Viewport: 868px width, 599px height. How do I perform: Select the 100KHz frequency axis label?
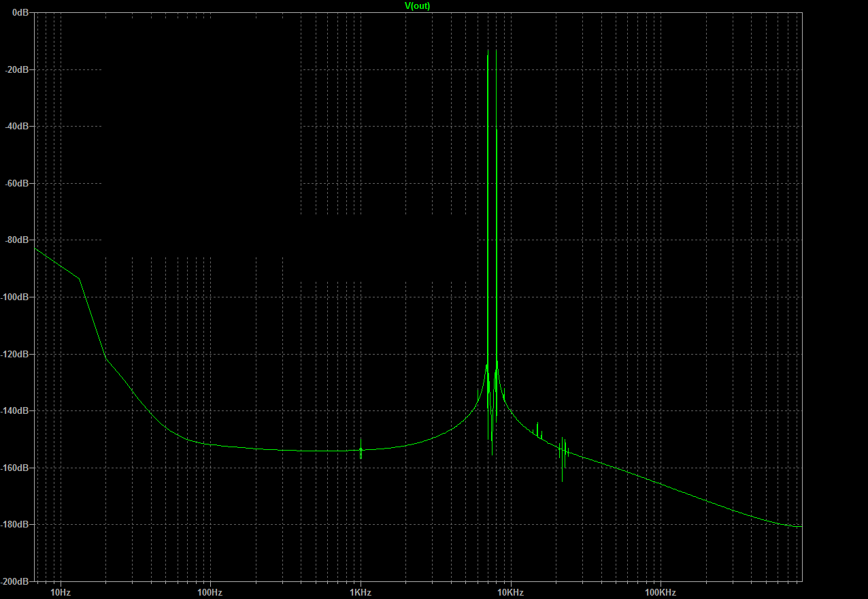click(659, 592)
